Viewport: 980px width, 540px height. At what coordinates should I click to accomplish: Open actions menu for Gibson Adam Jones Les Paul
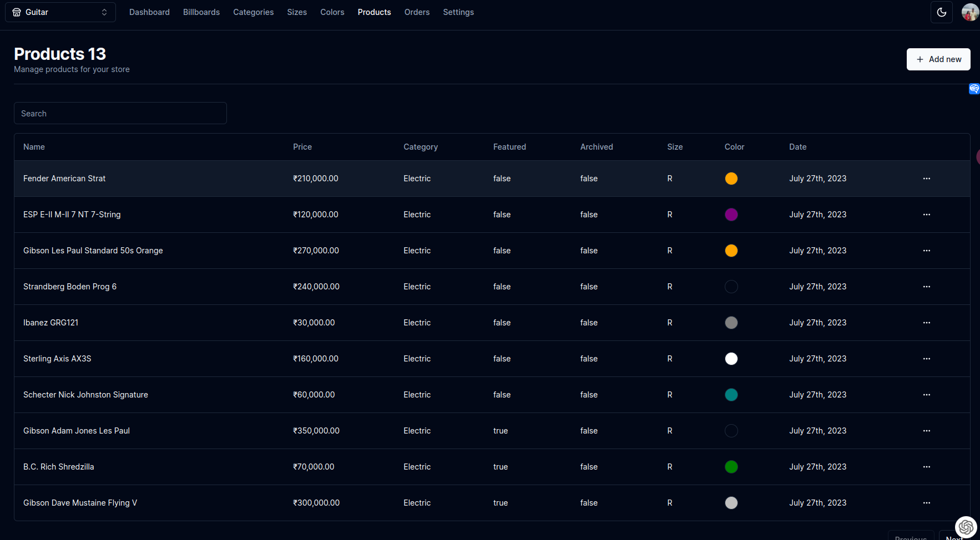click(x=926, y=431)
